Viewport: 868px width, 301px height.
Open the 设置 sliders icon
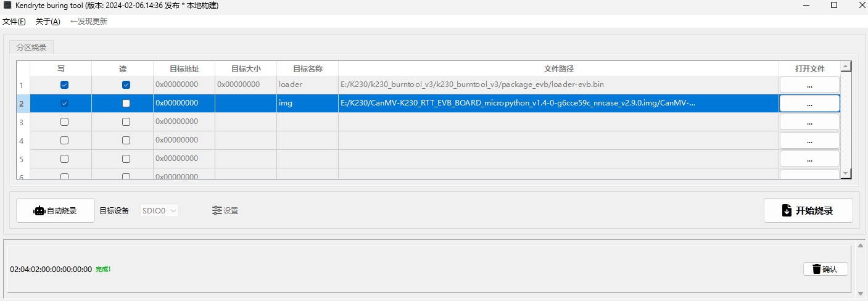coord(217,210)
